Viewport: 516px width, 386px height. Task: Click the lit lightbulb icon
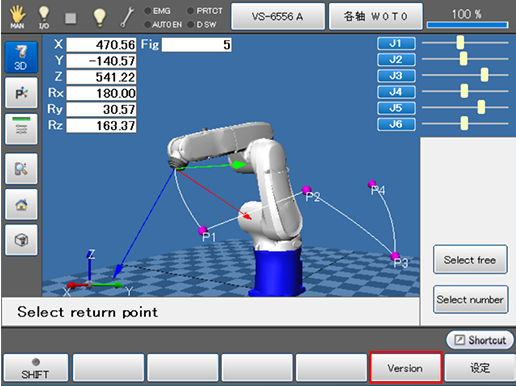coord(99,17)
